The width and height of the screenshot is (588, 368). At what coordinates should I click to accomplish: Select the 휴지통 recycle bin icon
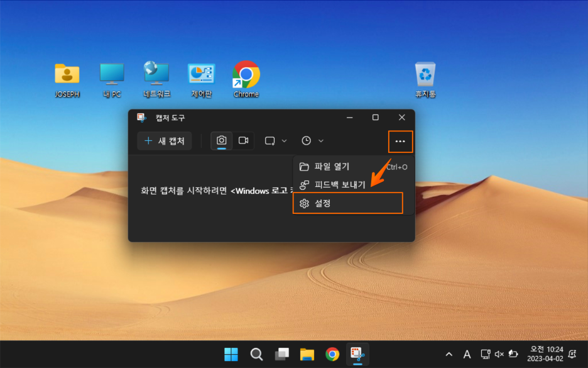(425, 80)
